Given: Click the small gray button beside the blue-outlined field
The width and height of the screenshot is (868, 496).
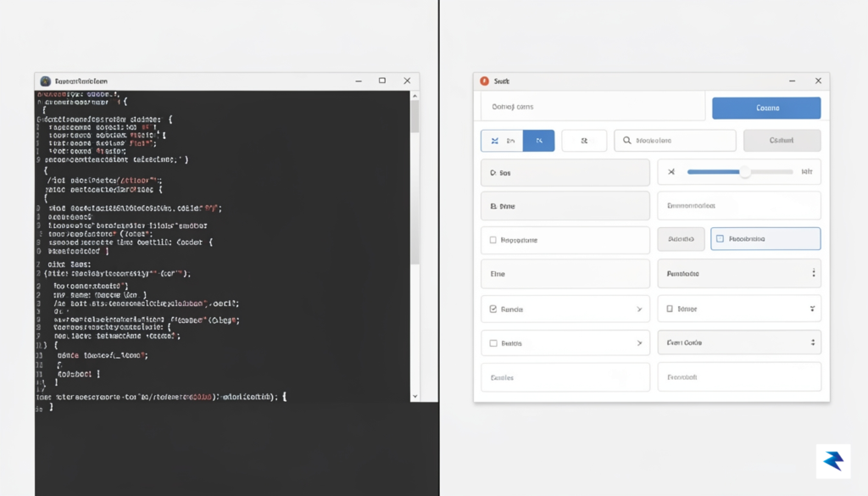Looking at the screenshot, I should [x=681, y=238].
